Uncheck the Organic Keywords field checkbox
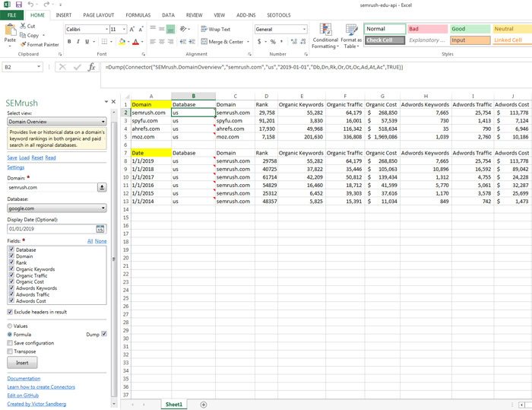 [x=10, y=269]
